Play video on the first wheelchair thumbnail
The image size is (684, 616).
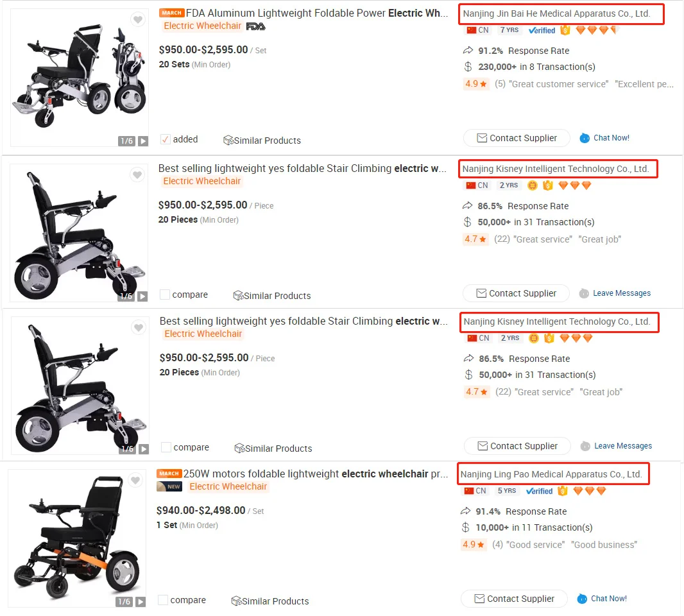[143, 141]
